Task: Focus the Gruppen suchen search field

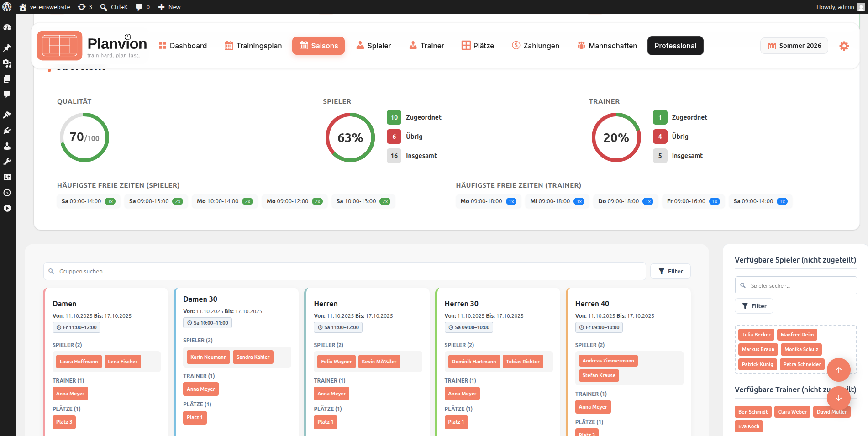Action: [344, 271]
